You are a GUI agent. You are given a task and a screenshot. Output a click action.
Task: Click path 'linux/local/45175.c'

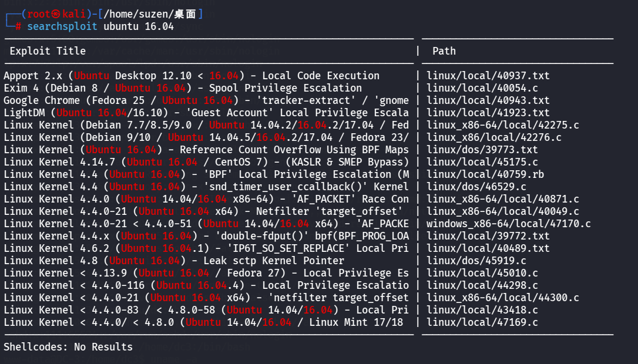point(482,162)
